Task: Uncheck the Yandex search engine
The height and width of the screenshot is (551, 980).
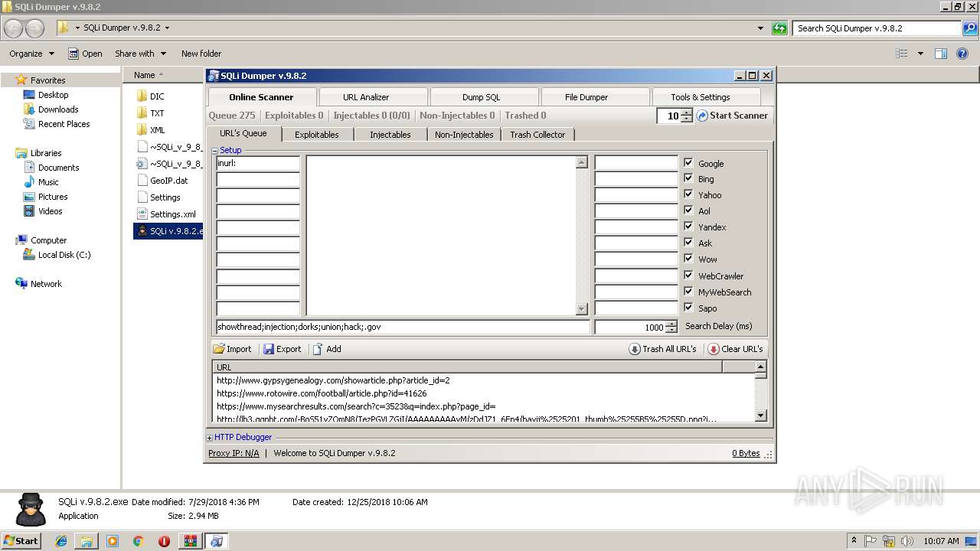Action: 688,227
